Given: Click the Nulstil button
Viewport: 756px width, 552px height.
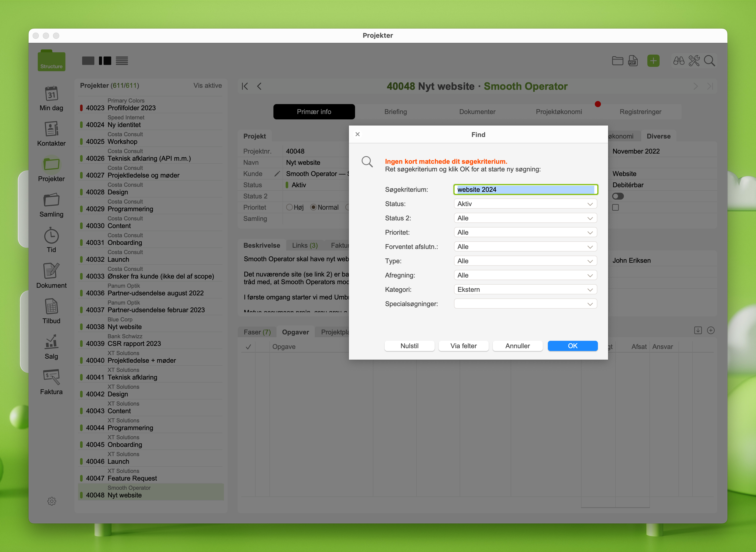Looking at the screenshot, I should tap(409, 346).
